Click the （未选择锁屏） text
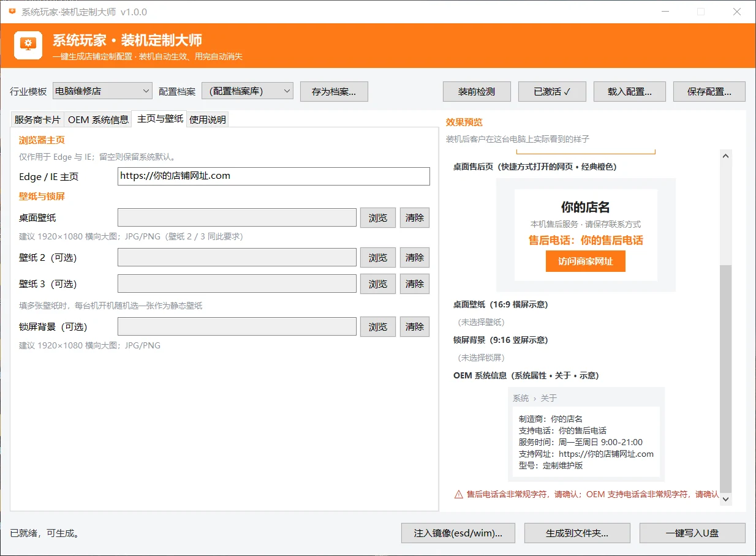Image resolution: width=756 pixels, height=556 pixels. pyautogui.click(x=482, y=358)
